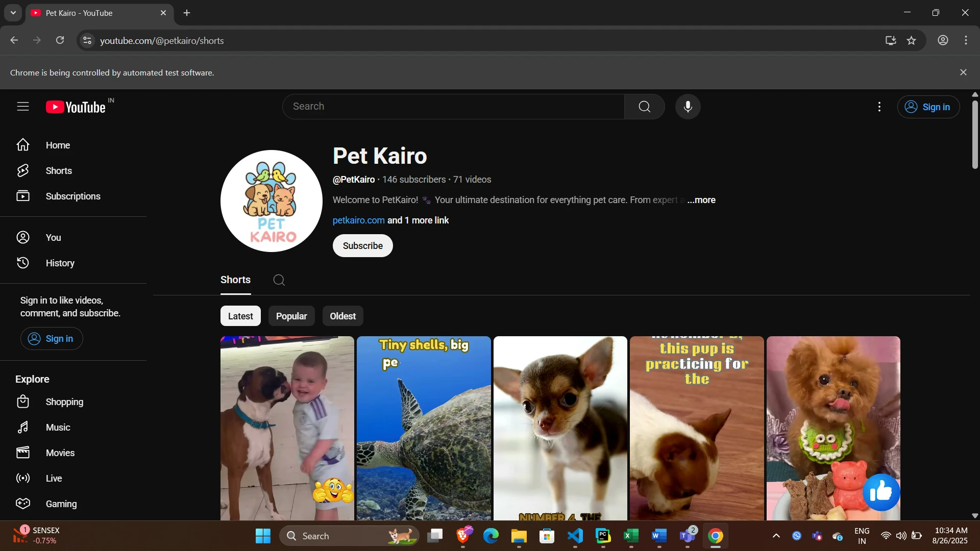Open Home in the sidebar
This screenshot has width=980, height=551.
tap(73, 145)
